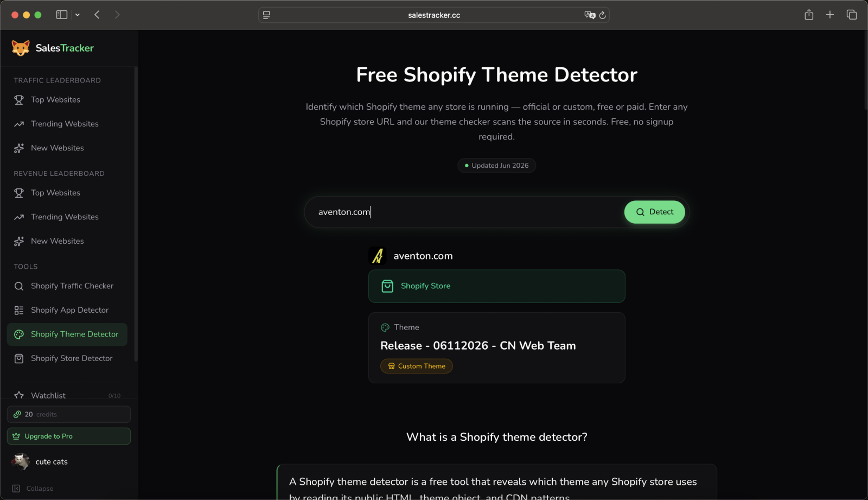Show the tab overview icon

tap(852, 15)
